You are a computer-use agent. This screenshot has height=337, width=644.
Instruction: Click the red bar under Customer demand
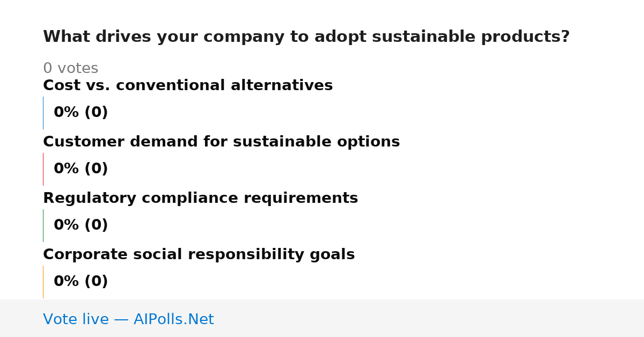[43, 169]
